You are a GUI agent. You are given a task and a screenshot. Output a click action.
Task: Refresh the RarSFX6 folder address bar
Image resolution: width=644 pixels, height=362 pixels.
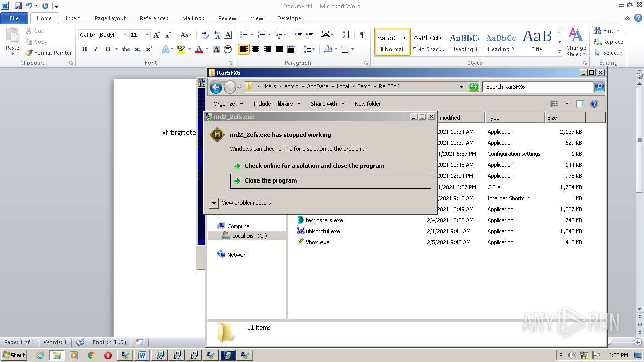pyautogui.click(x=474, y=87)
